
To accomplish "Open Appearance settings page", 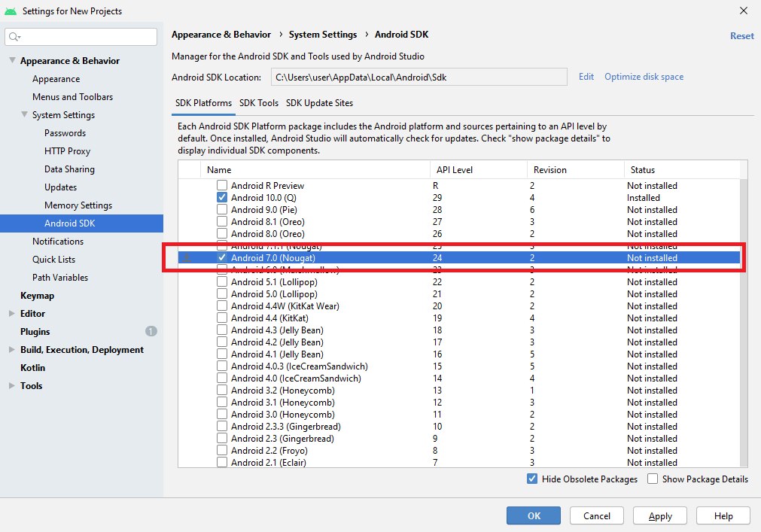I will (x=56, y=79).
